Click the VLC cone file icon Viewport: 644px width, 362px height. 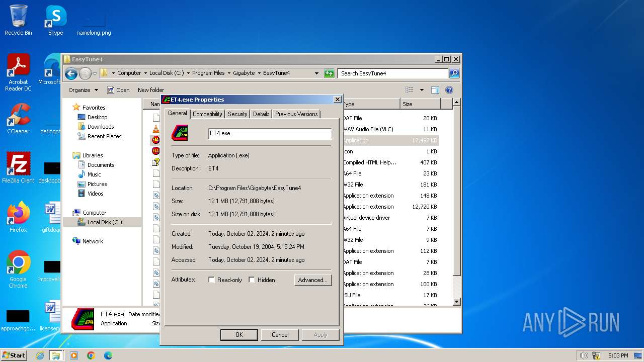click(156, 129)
